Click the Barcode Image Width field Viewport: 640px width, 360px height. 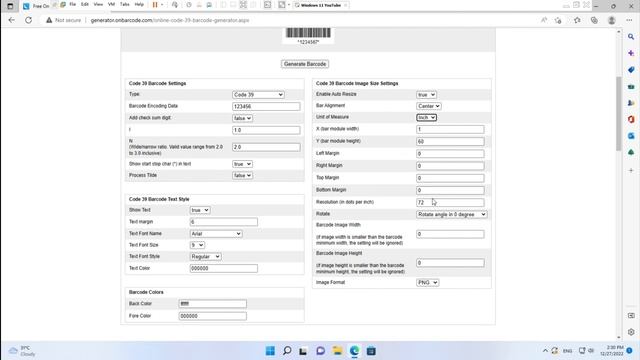click(x=450, y=234)
